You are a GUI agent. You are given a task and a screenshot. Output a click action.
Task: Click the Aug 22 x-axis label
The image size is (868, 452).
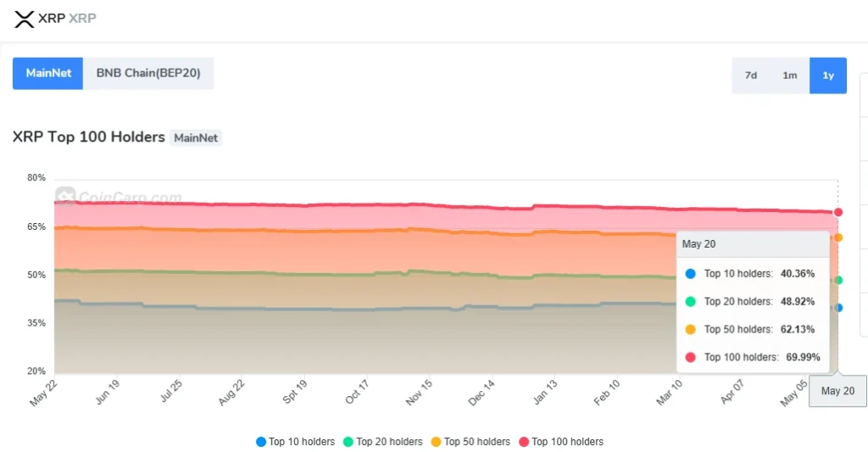coord(231,393)
